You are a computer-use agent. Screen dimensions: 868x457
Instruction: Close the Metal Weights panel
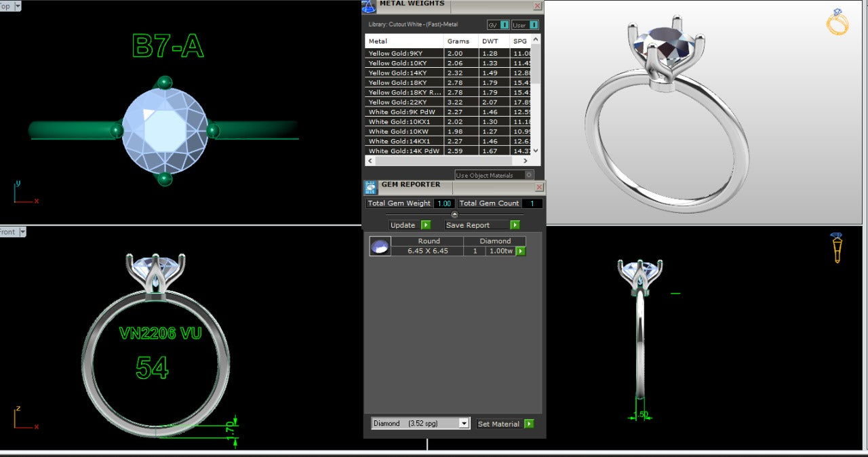tap(537, 6)
